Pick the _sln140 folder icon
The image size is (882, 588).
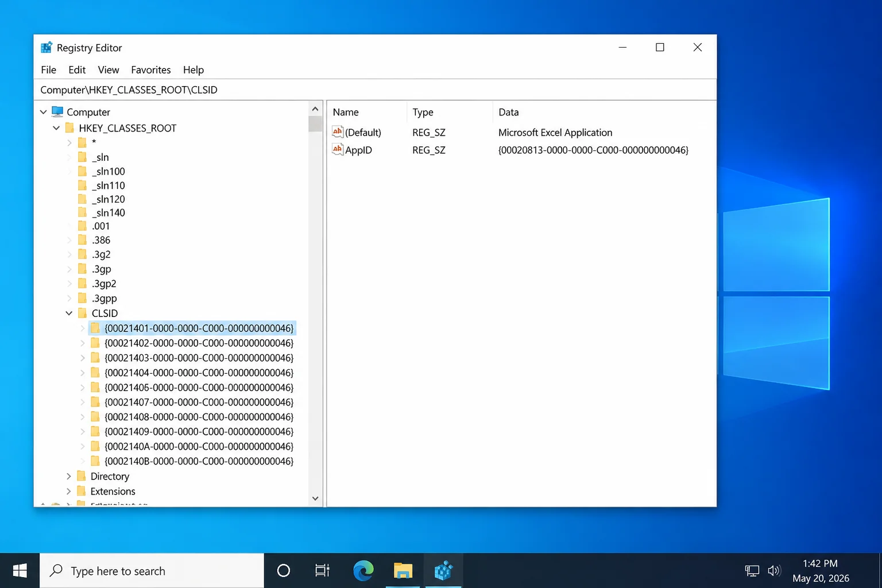(x=82, y=212)
